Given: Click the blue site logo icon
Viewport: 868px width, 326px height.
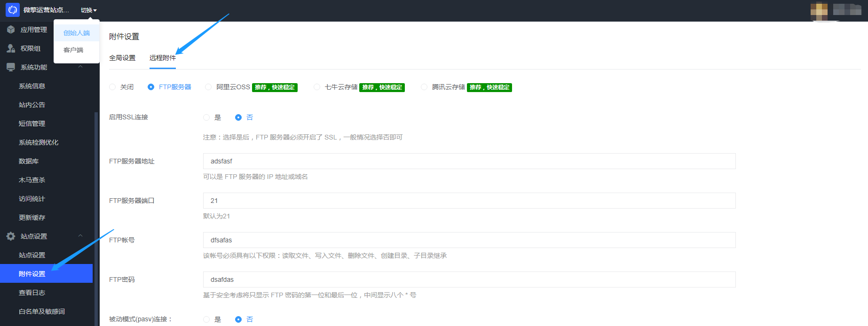Looking at the screenshot, I should (x=13, y=10).
